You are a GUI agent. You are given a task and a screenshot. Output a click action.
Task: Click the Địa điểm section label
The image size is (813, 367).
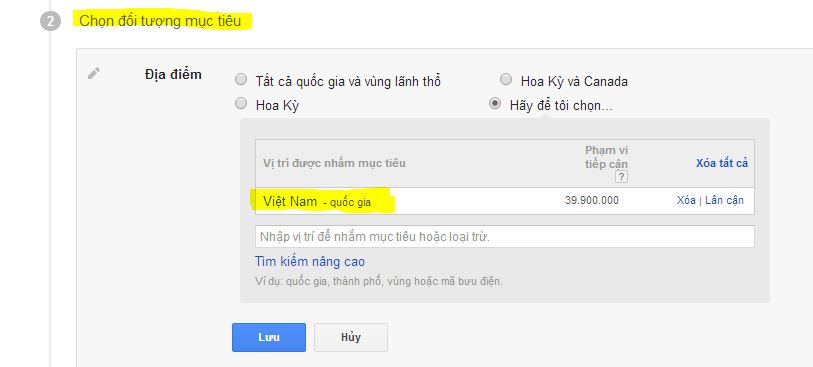coord(173,74)
